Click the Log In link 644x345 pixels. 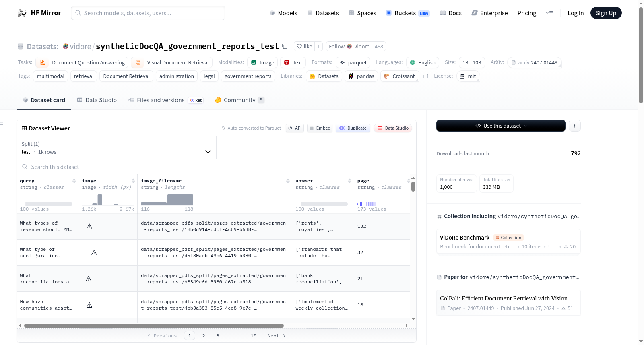pos(576,13)
